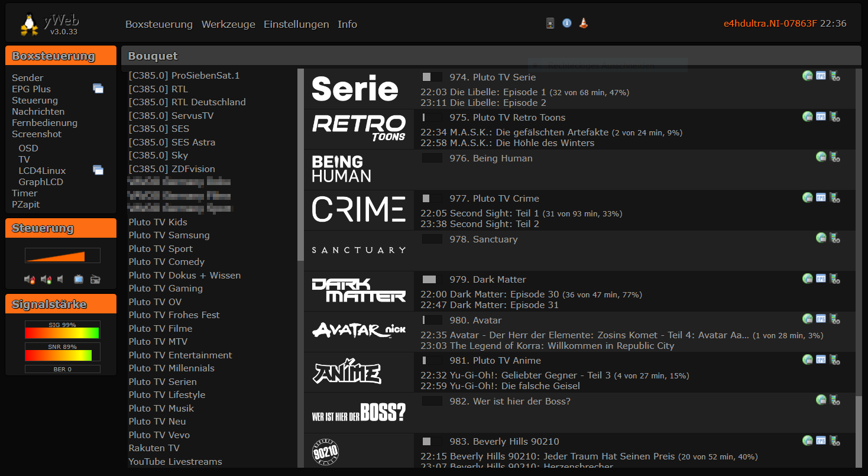Image resolution: width=868 pixels, height=476 pixels.
Task: Open EPG Plus in new window icon
Action: pos(98,89)
